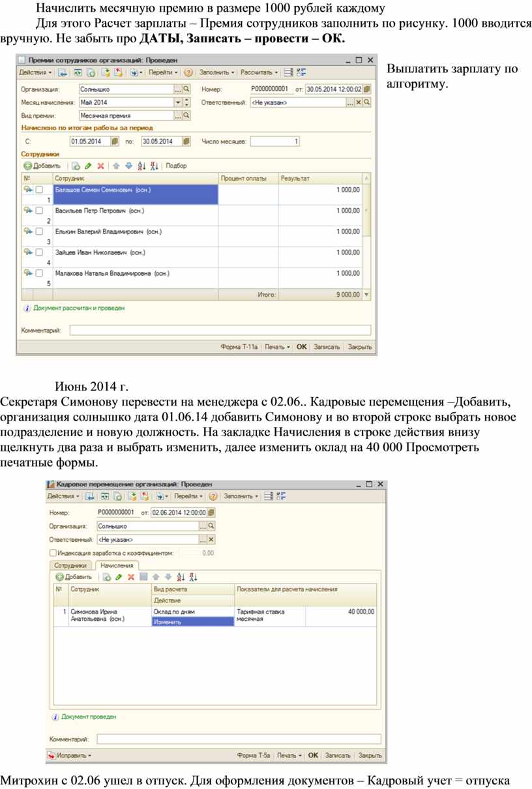Open Исправить dropdown at bottom of Кадровое перемещение
Viewport: 532px width, 789px height.
coord(70,755)
